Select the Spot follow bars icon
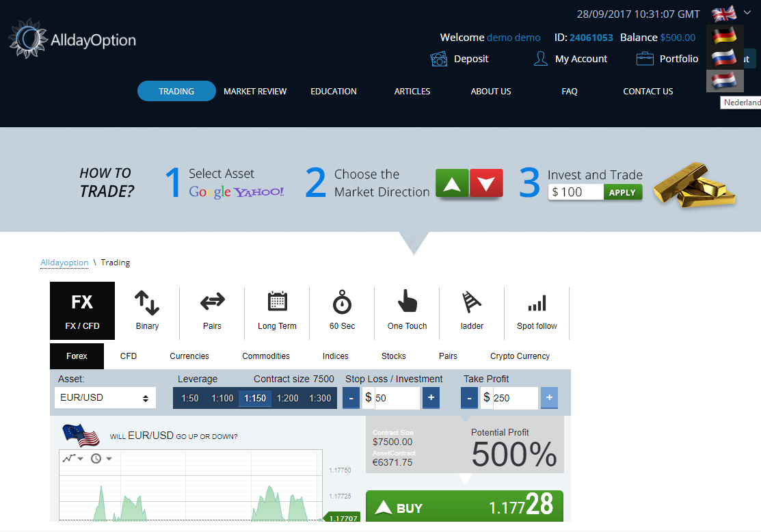This screenshot has height=532, width=761. (537, 303)
